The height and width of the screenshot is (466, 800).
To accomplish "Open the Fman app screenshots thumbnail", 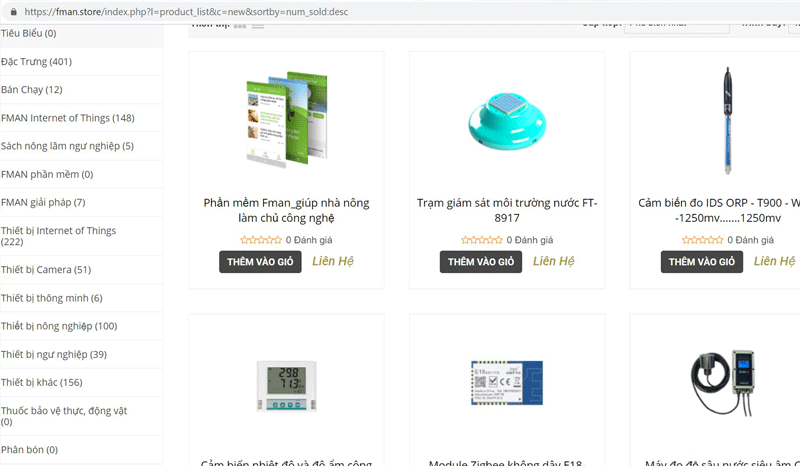I will 287,119.
